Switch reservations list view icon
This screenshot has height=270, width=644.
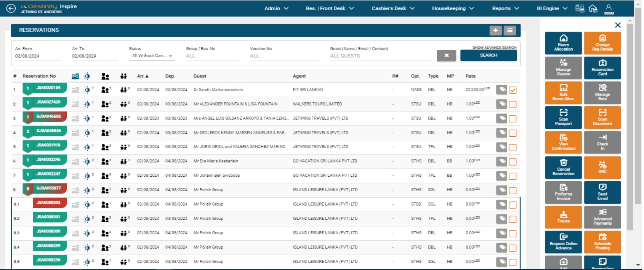(x=510, y=30)
